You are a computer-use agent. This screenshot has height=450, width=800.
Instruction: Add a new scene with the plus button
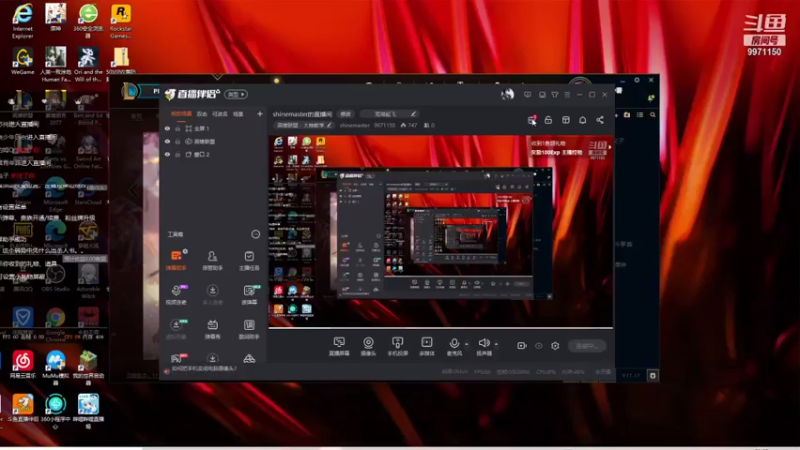pos(260,114)
